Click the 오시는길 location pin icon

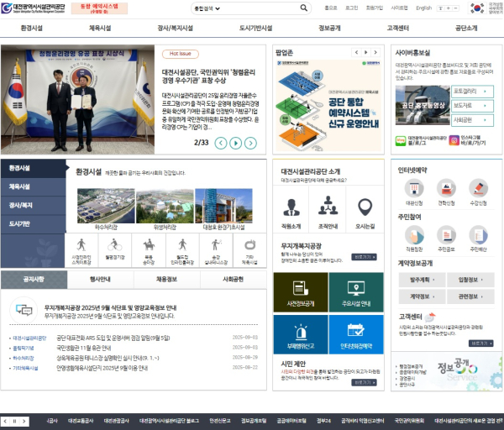coord(365,207)
